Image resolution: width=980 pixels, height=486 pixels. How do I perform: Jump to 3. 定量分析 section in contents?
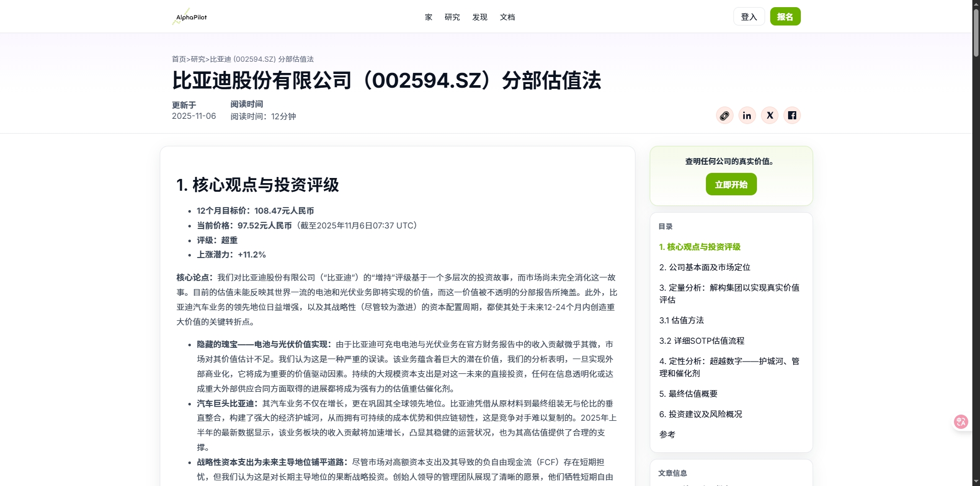click(x=729, y=294)
